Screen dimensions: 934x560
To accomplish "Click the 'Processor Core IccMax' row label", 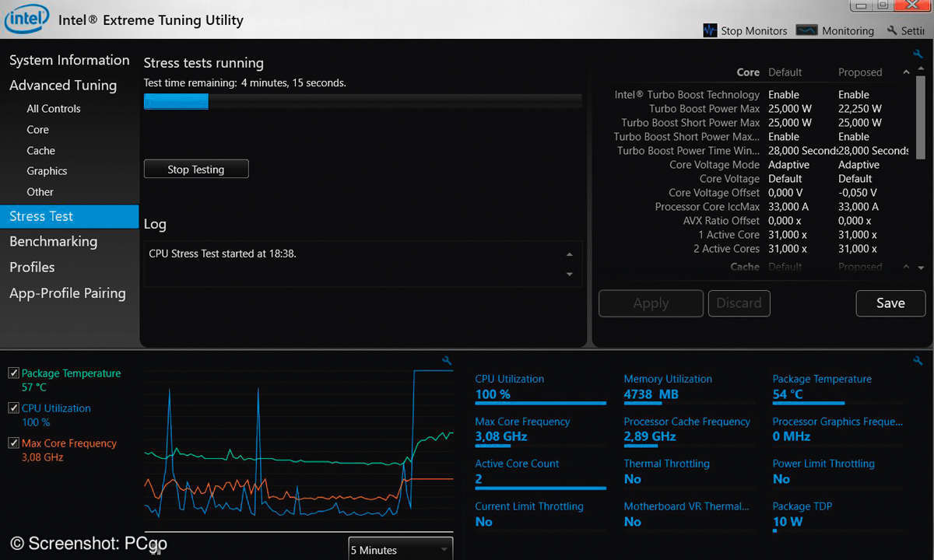I will [707, 207].
